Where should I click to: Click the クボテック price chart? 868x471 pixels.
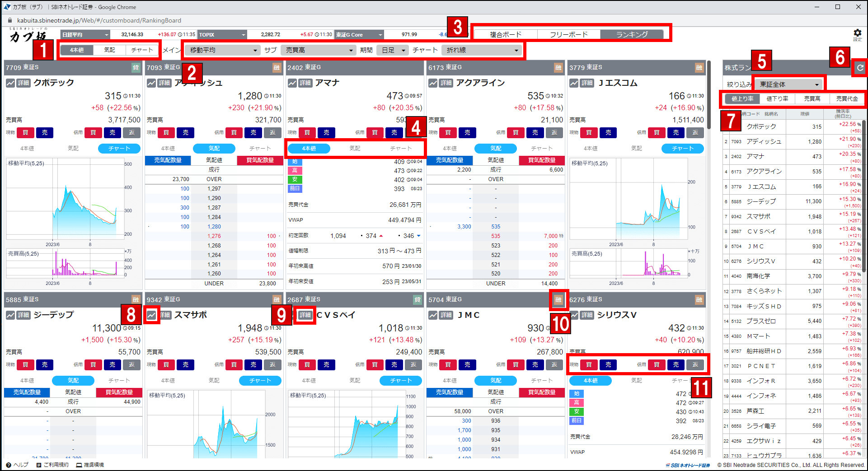coord(66,199)
